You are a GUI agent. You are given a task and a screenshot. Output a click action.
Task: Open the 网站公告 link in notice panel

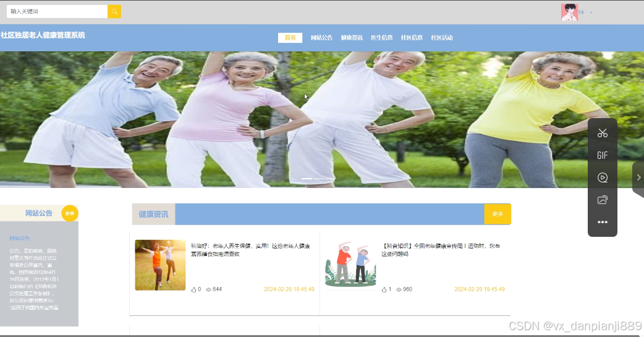pos(19,238)
